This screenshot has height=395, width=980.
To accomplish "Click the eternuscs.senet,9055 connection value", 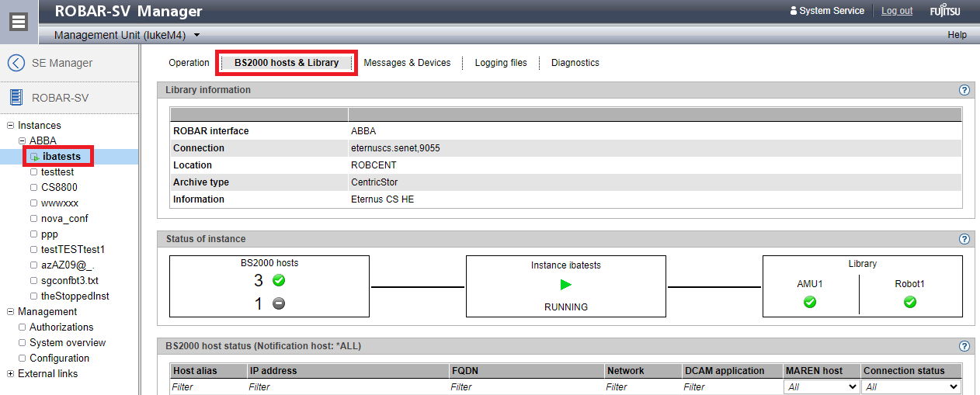I will click(x=395, y=148).
